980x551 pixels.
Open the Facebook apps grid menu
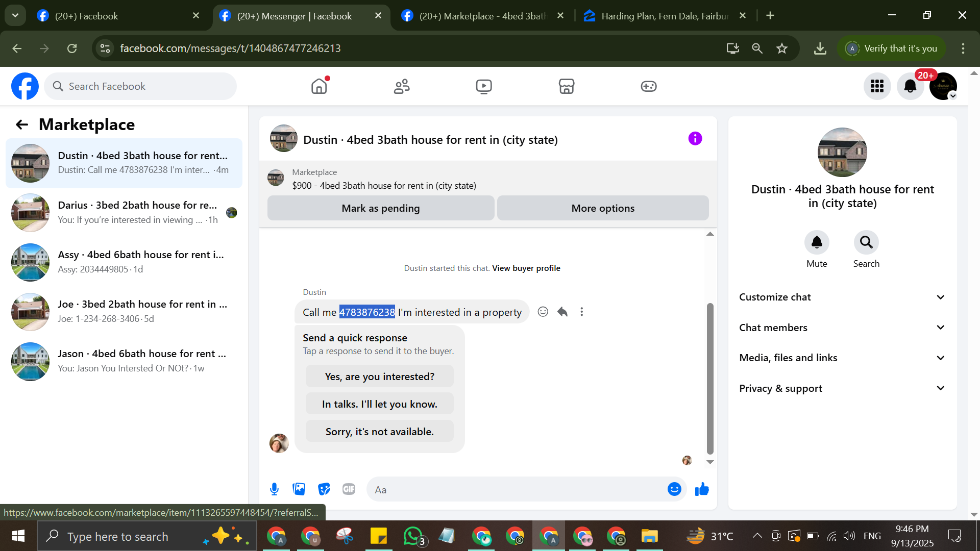[877, 86]
